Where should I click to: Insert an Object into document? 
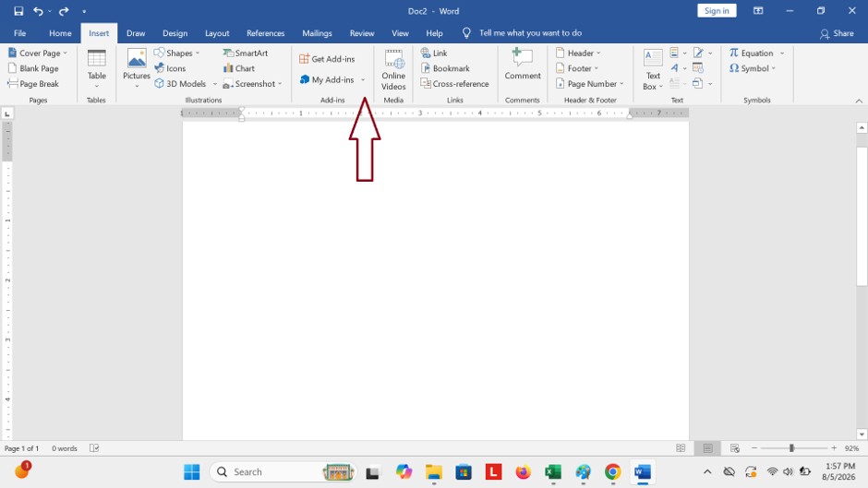pyautogui.click(x=702, y=84)
